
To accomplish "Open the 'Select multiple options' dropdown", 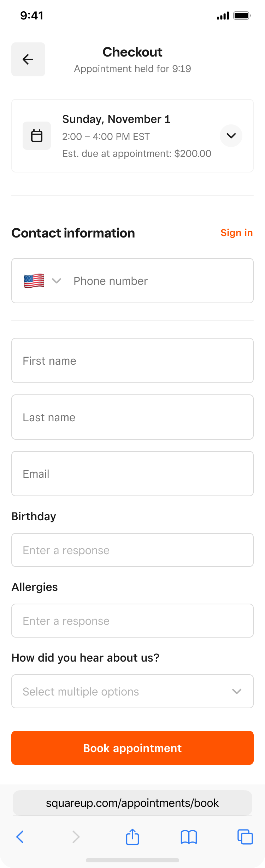I will pos(132,691).
